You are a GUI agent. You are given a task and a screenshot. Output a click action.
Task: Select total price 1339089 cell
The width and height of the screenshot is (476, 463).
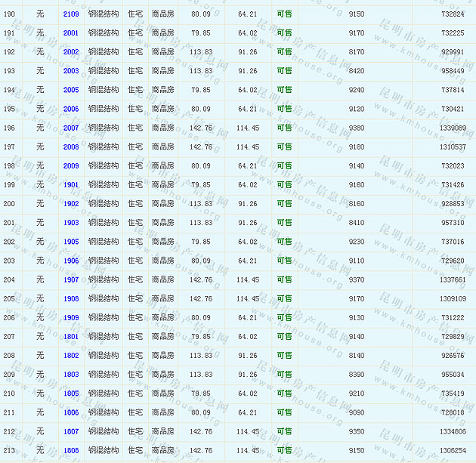pos(452,128)
